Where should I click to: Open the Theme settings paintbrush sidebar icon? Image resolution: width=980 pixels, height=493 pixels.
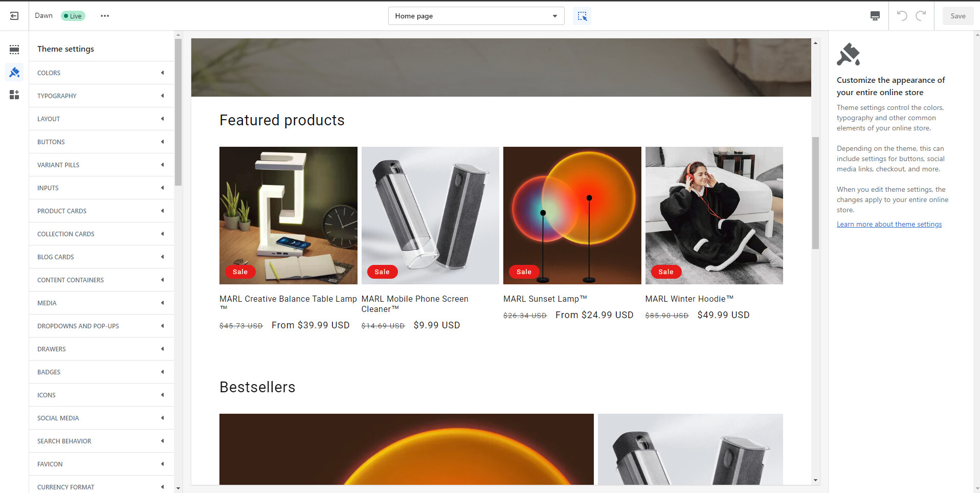14,72
